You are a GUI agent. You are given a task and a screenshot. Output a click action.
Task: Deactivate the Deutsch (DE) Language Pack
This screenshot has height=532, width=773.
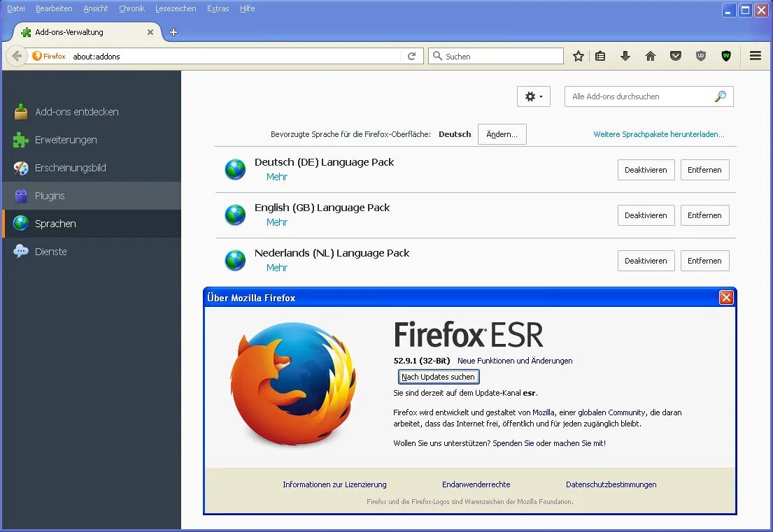click(x=646, y=170)
